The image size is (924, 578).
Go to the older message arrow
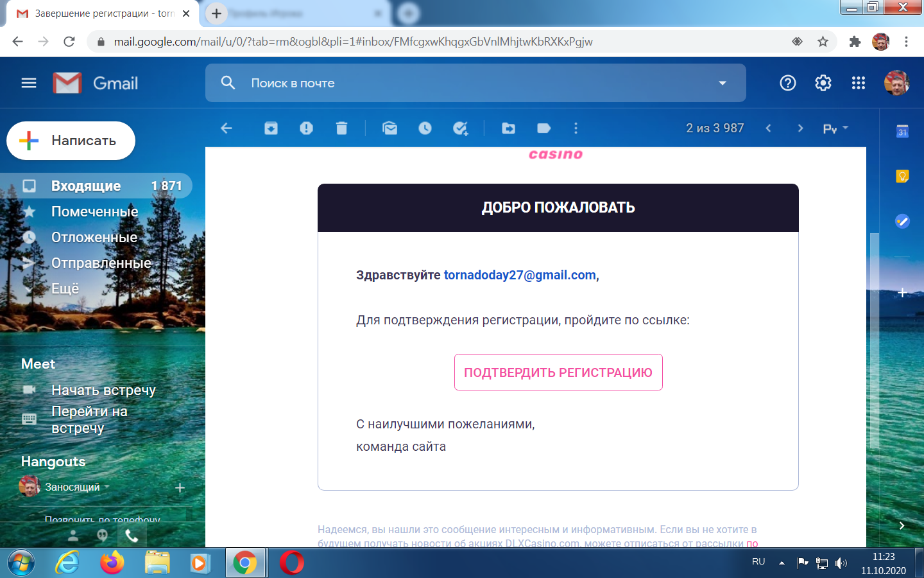(x=800, y=128)
